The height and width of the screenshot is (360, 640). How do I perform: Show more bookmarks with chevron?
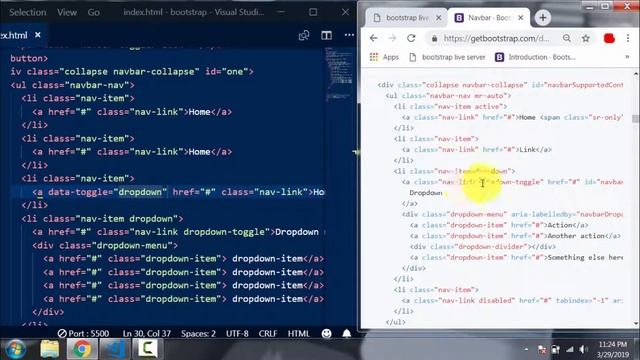click(x=627, y=57)
